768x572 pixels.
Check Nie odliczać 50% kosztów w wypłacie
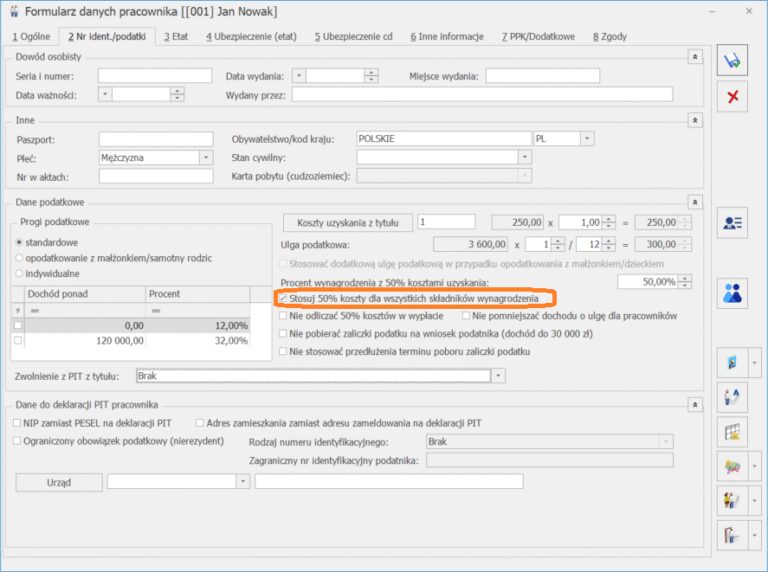pyautogui.click(x=283, y=316)
